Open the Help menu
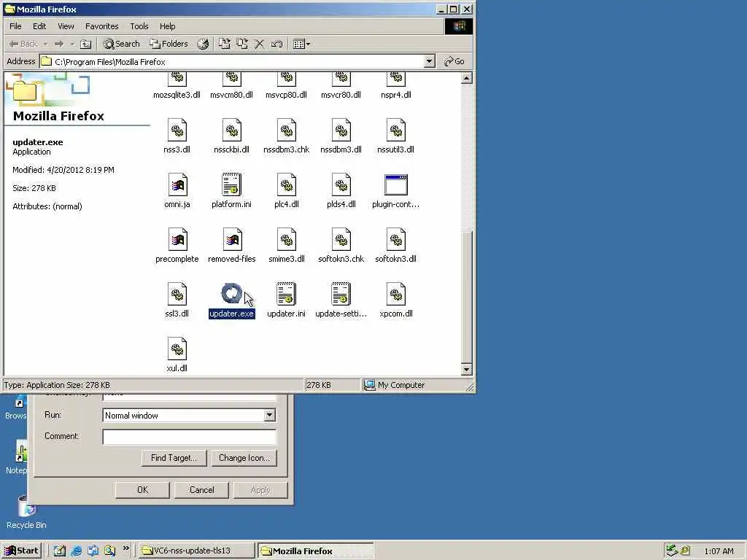 pyautogui.click(x=167, y=26)
